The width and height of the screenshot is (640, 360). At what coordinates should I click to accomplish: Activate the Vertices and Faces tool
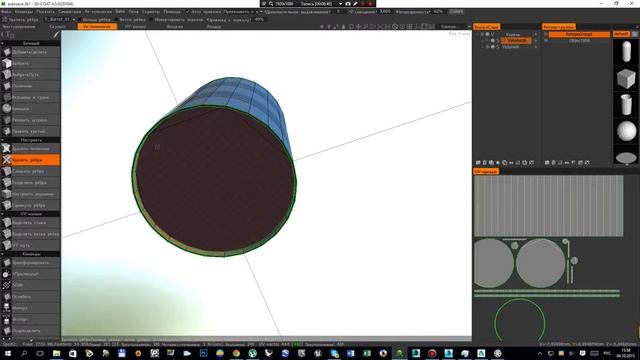tap(30, 98)
